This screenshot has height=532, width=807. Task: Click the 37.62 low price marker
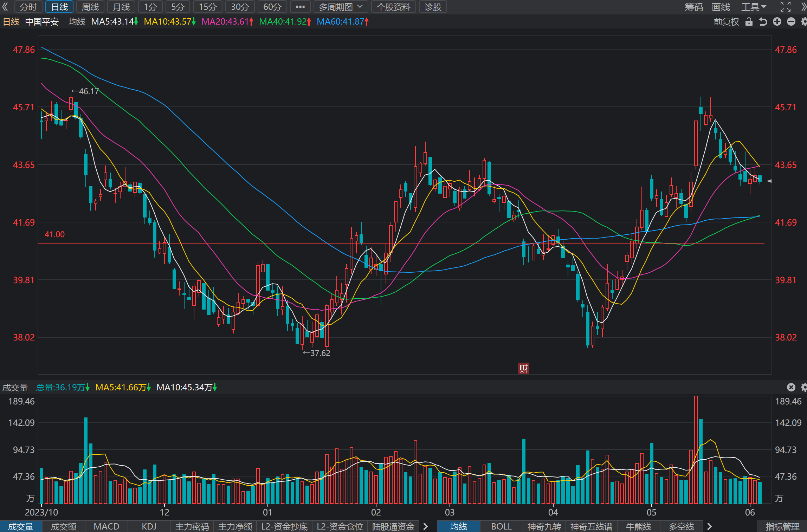coord(317,353)
